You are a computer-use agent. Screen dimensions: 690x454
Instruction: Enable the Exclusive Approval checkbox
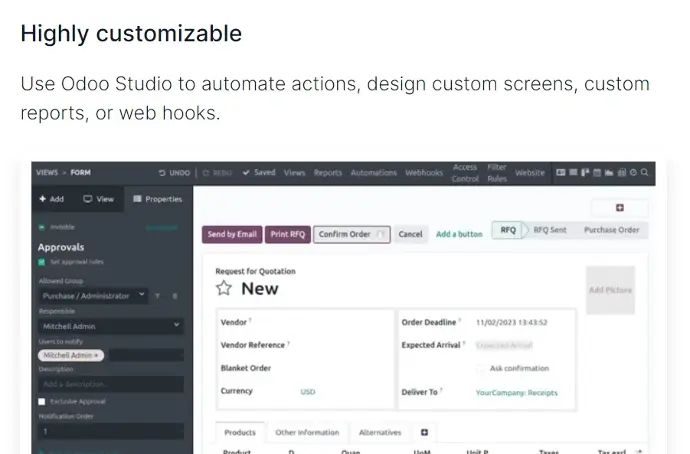tap(42, 402)
